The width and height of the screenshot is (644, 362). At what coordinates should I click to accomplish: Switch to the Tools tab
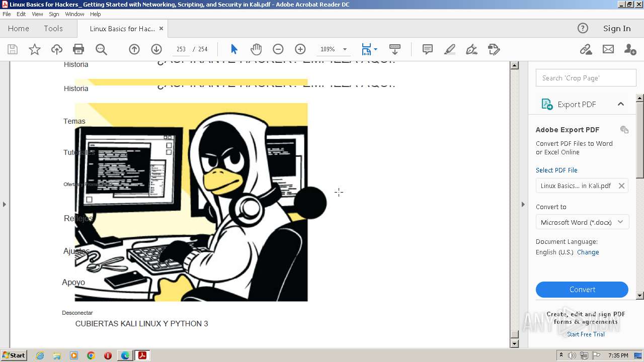click(x=53, y=29)
